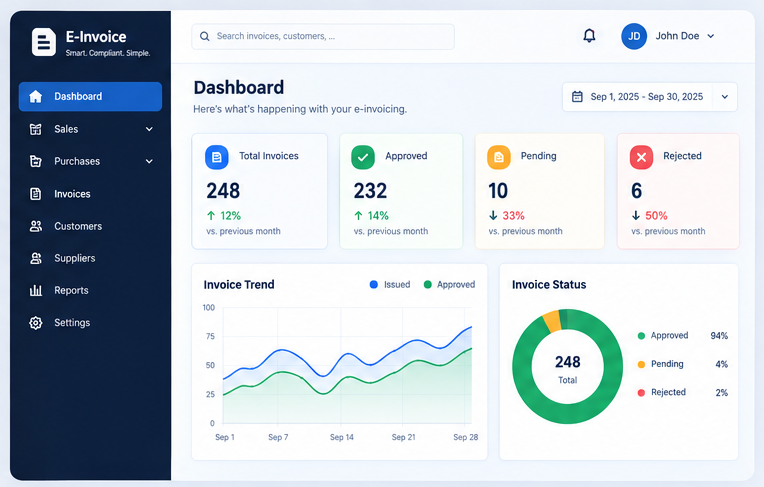
Task: Click the Customers people icon
Action: (36, 226)
